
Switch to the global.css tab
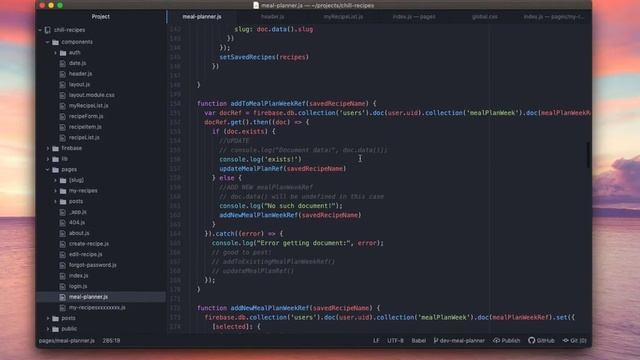pyautogui.click(x=484, y=17)
